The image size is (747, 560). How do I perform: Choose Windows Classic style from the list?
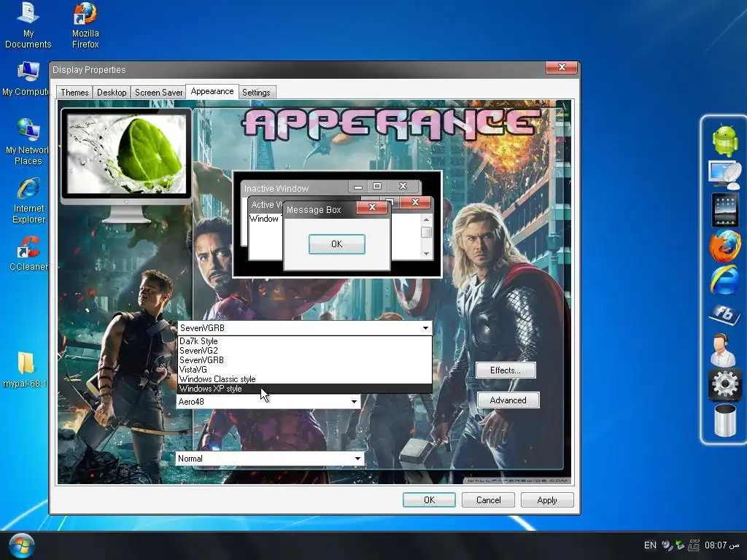pyautogui.click(x=304, y=379)
